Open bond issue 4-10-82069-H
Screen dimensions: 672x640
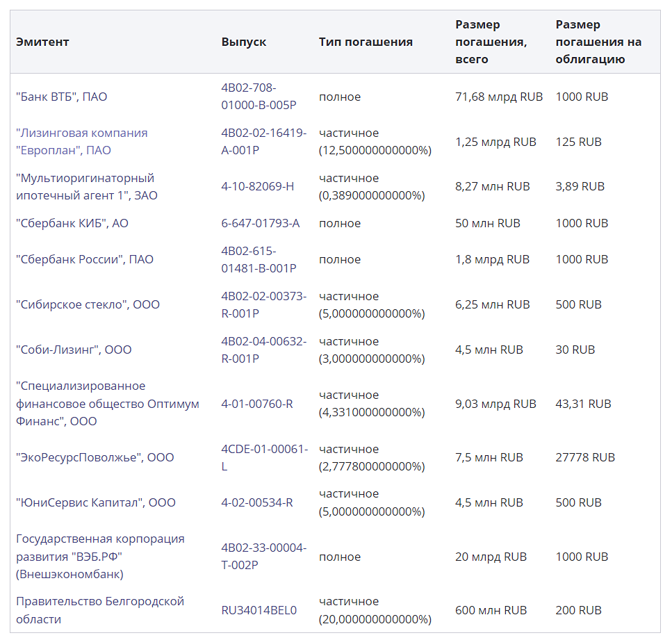(x=258, y=186)
